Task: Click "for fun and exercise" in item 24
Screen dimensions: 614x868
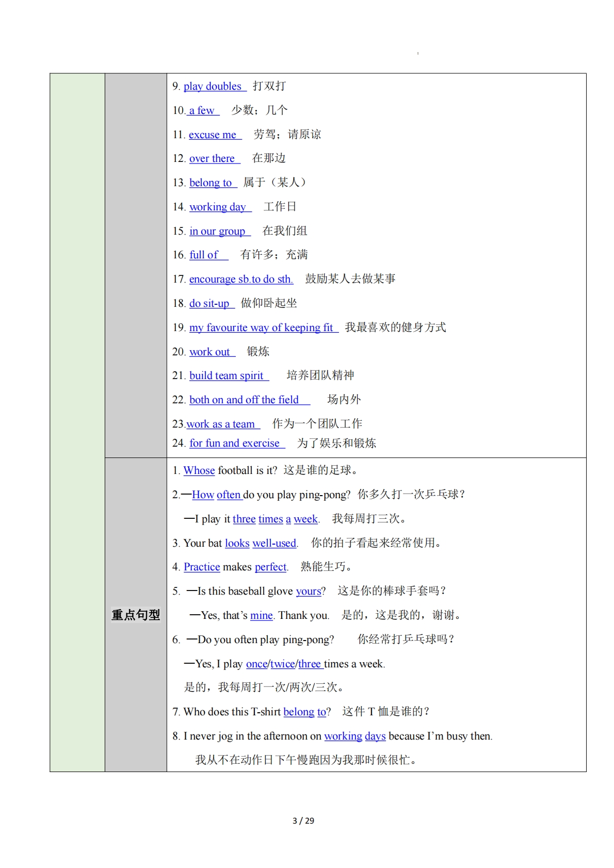Action: pyautogui.click(x=234, y=443)
